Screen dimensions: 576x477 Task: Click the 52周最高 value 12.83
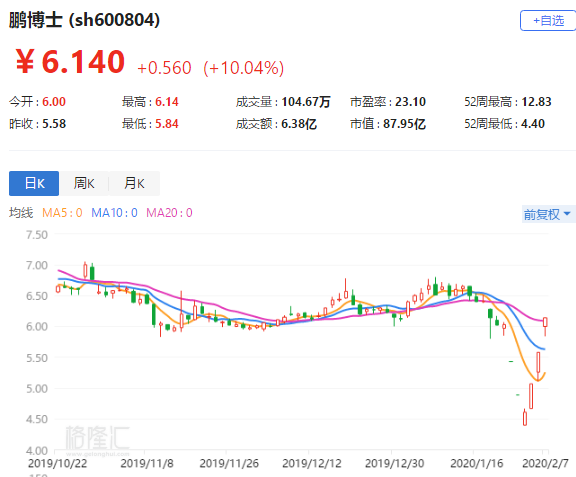coord(536,102)
